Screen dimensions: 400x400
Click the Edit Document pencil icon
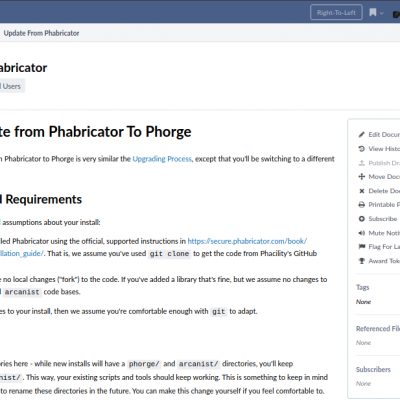coord(362,134)
